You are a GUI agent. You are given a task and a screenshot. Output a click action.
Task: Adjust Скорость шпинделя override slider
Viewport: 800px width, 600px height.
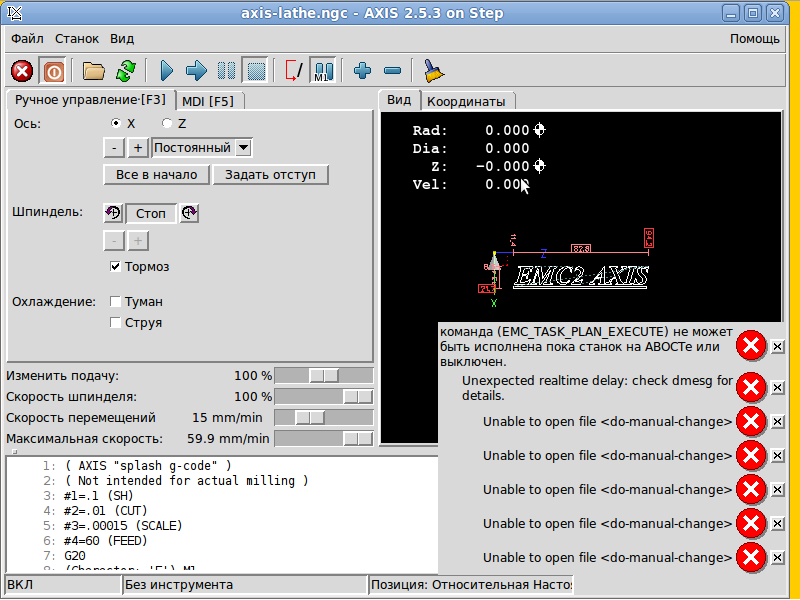[x=324, y=396]
